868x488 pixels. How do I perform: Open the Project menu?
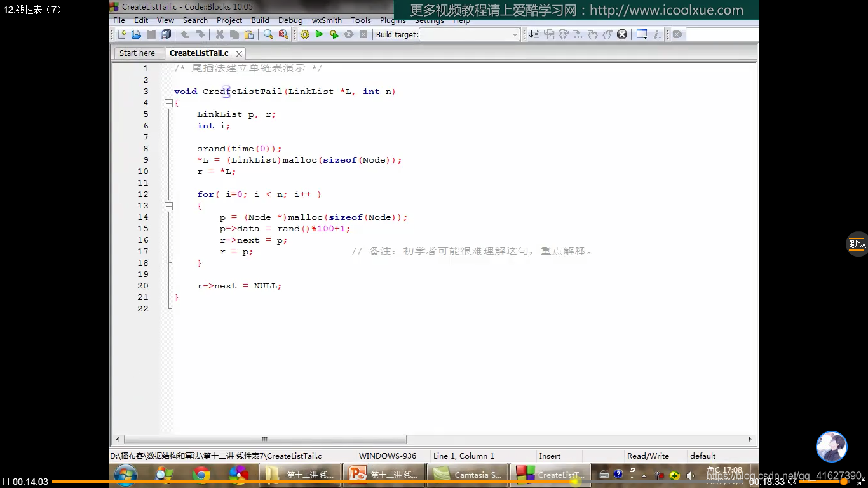coord(229,20)
